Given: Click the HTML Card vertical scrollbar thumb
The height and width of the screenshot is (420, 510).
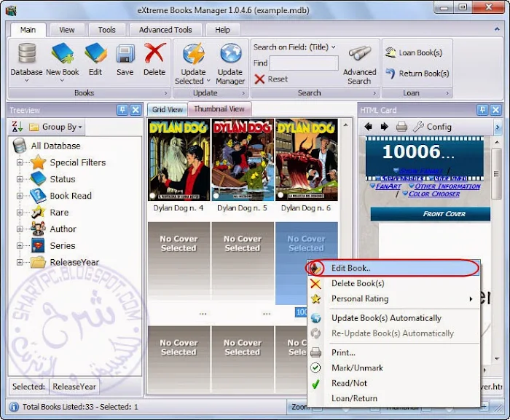Looking at the screenshot, I should 496,174.
